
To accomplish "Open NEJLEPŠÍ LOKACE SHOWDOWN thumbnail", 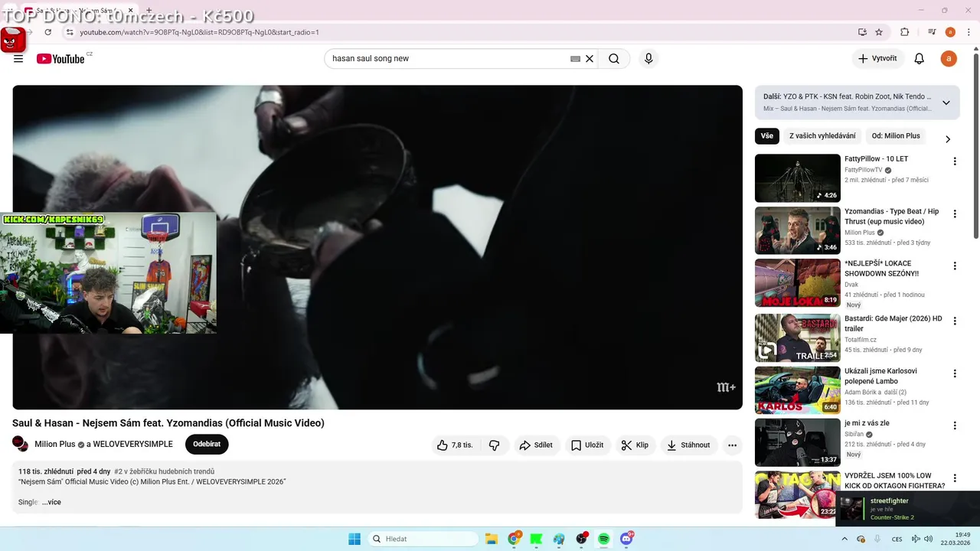I will pyautogui.click(x=798, y=282).
